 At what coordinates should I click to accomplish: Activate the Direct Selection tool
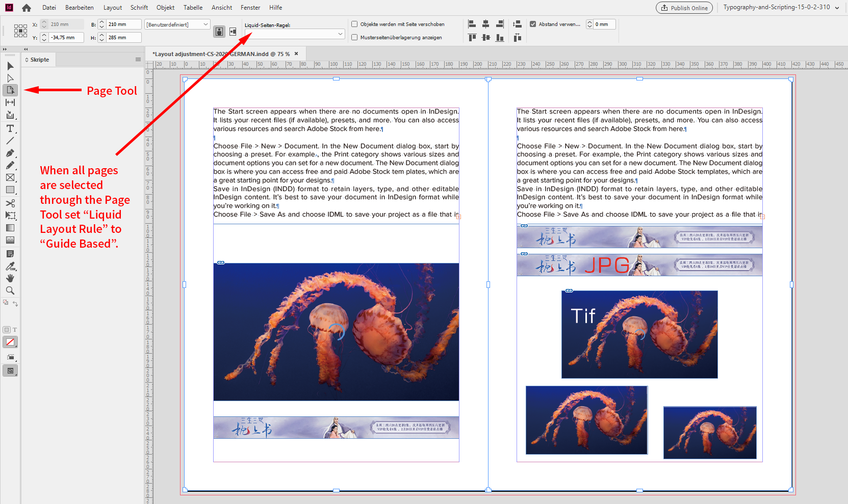10,78
